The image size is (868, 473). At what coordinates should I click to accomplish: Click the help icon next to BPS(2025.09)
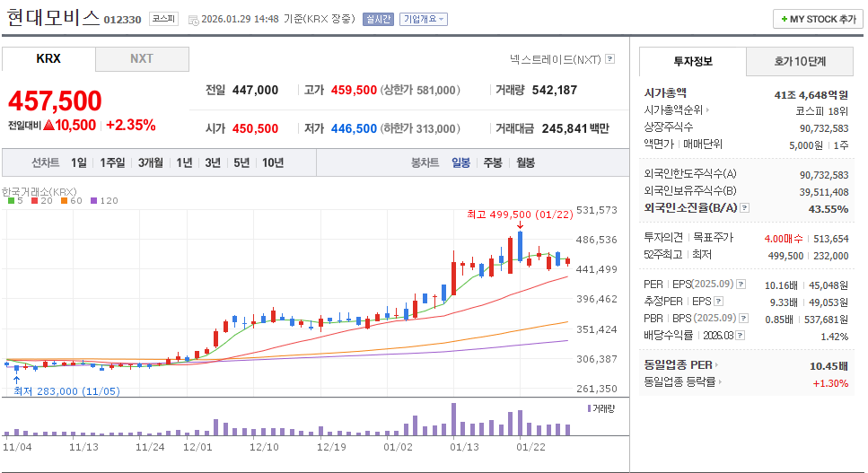[x=743, y=319]
